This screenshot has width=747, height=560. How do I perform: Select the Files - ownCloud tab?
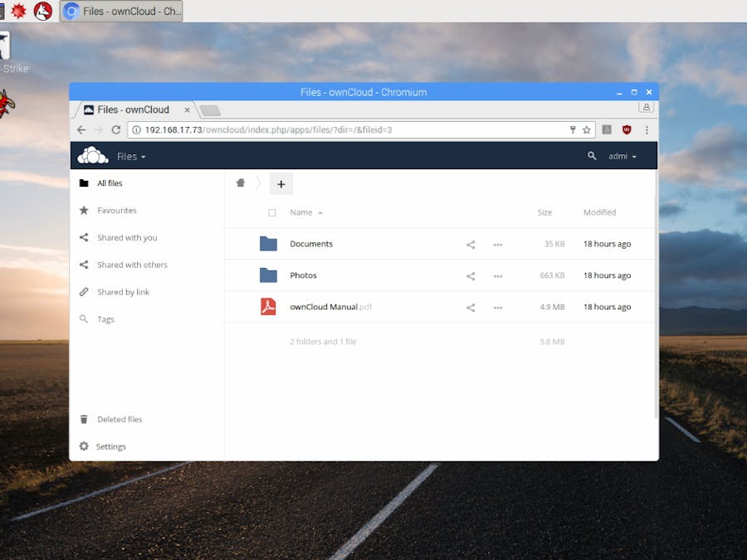pyautogui.click(x=134, y=110)
